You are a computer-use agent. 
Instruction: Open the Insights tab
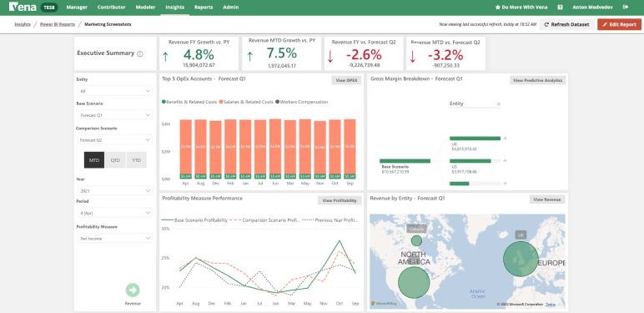(175, 8)
